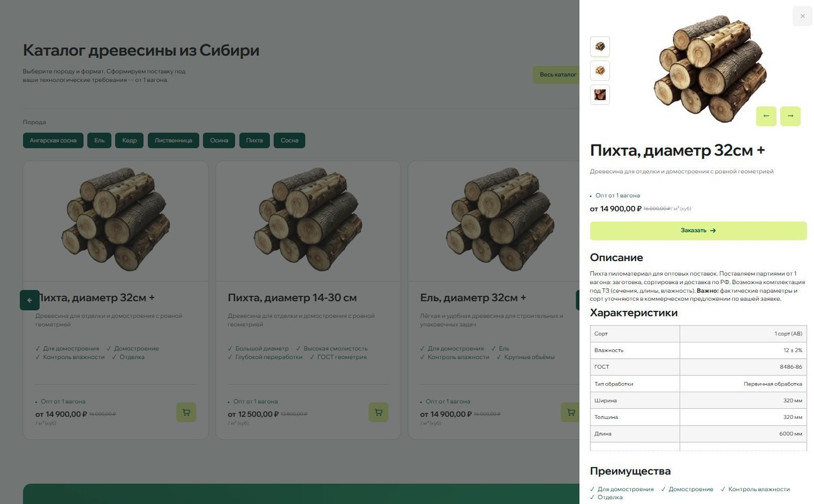Click the Заказать order button

698,231
